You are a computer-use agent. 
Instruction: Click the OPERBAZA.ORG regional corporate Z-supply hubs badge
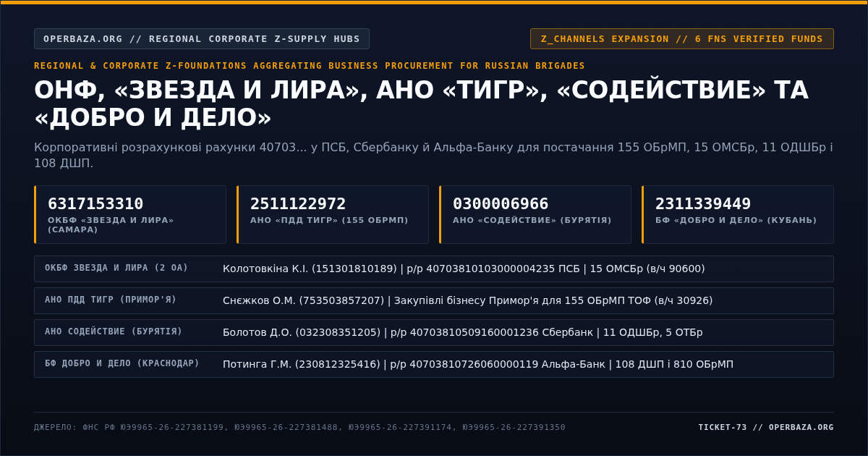tap(202, 39)
